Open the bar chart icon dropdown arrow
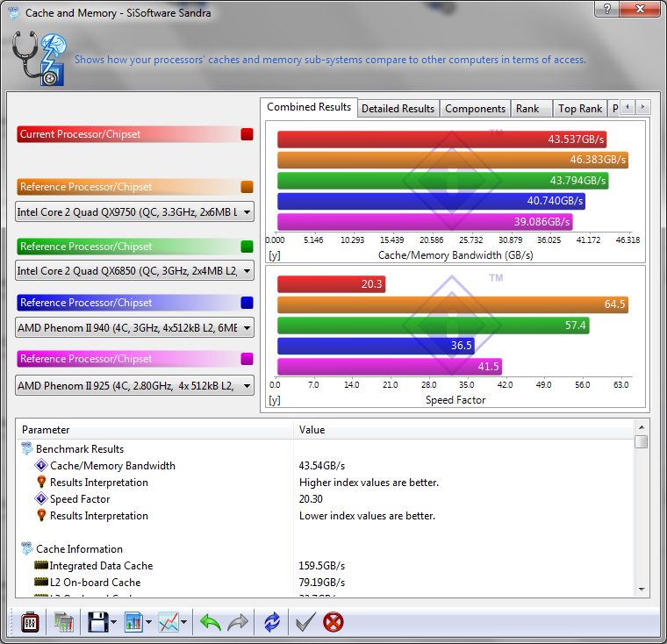The width and height of the screenshot is (667, 644). tap(148, 623)
